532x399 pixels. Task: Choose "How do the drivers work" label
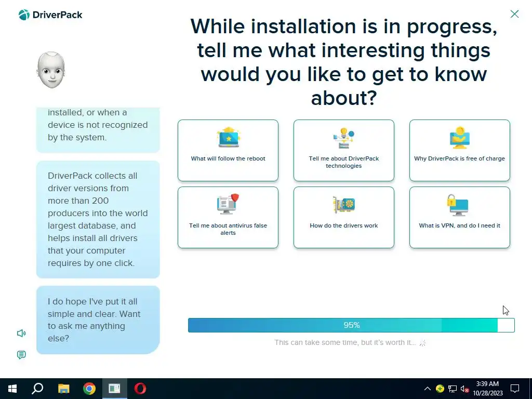pos(344,225)
